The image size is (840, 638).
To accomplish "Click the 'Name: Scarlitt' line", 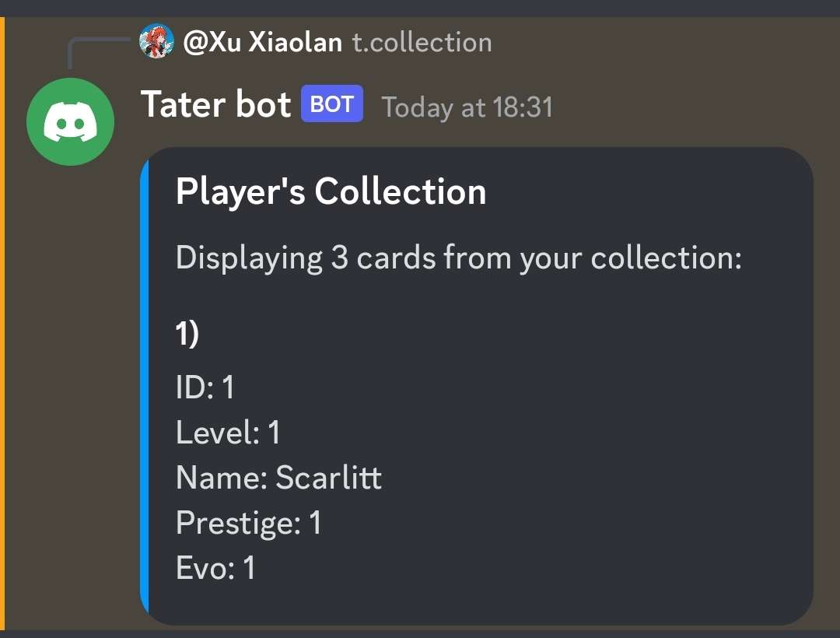I will coord(279,477).
